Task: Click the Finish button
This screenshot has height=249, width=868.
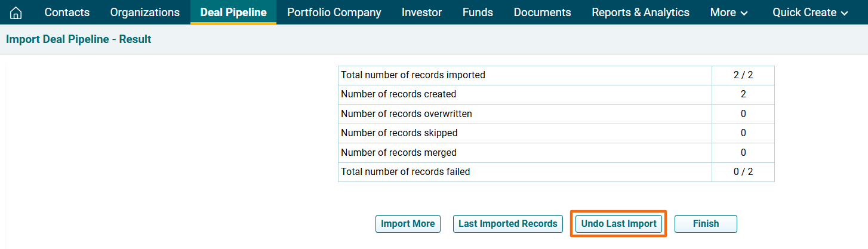Action: [x=706, y=224]
